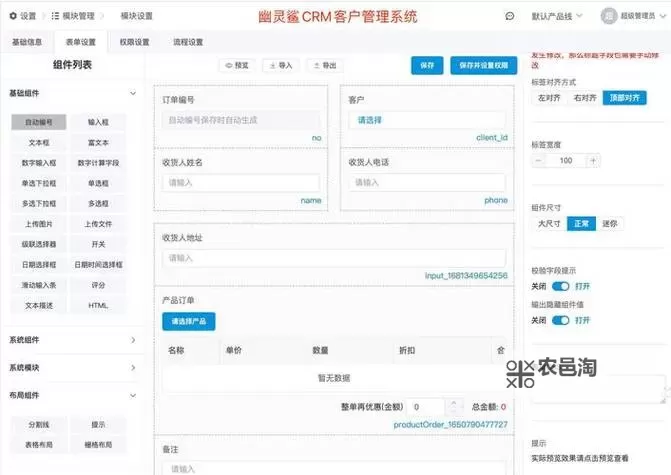Select the 数字计算字段 component
This screenshot has height=475, width=671.
tap(98, 163)
